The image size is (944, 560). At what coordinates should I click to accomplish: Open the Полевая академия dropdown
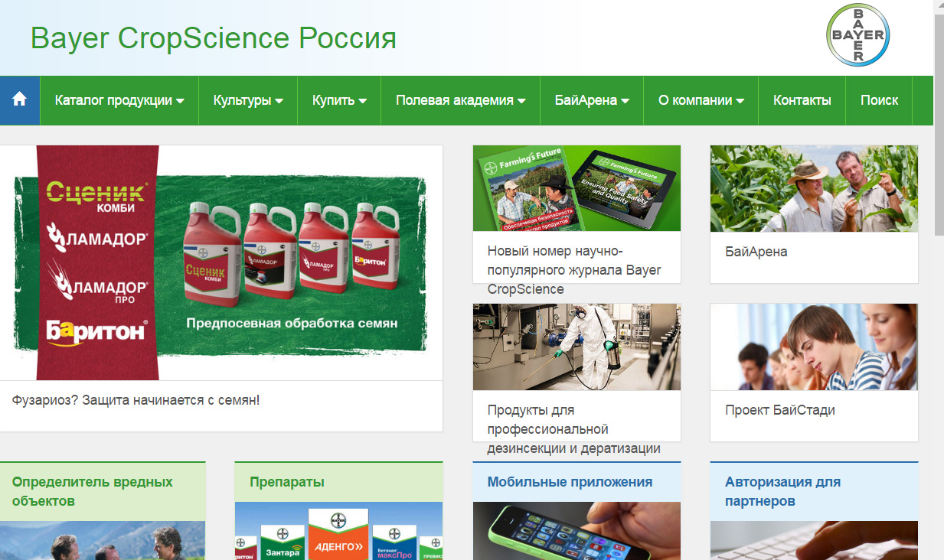(461, 100)
